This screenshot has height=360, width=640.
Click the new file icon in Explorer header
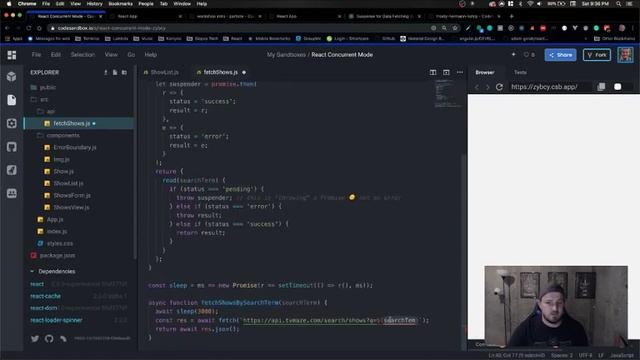coord(115,72)
